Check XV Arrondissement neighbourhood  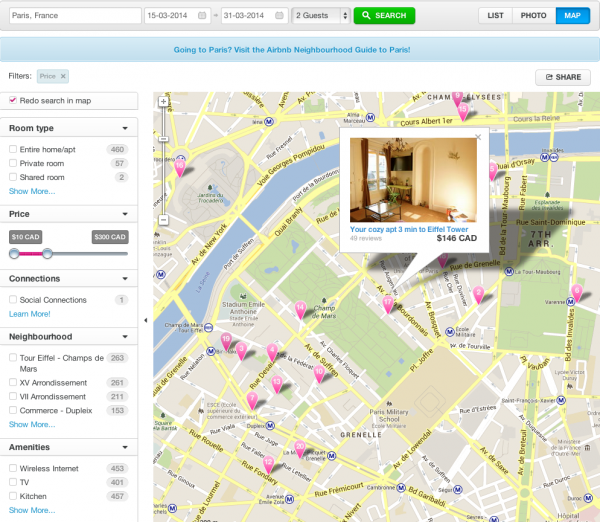[13, 382]
